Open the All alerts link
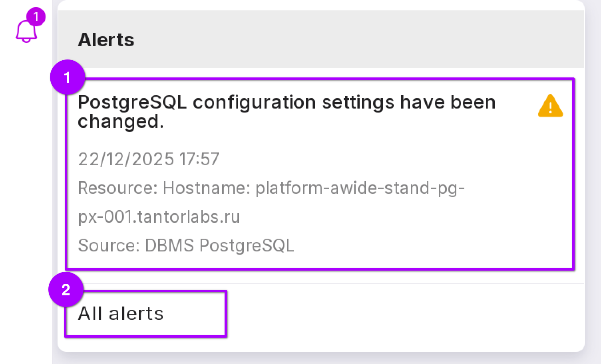601x364 pixels. [x=121, y=314]
